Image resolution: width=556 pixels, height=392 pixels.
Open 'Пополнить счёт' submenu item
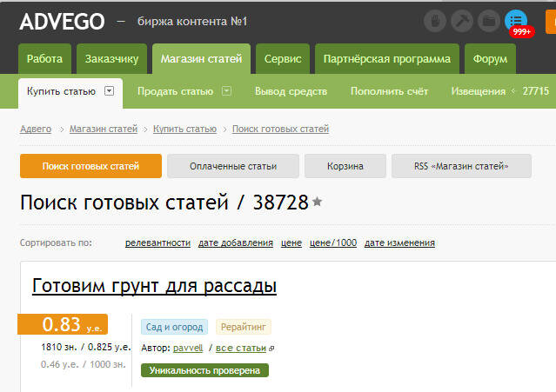point(389,91)
